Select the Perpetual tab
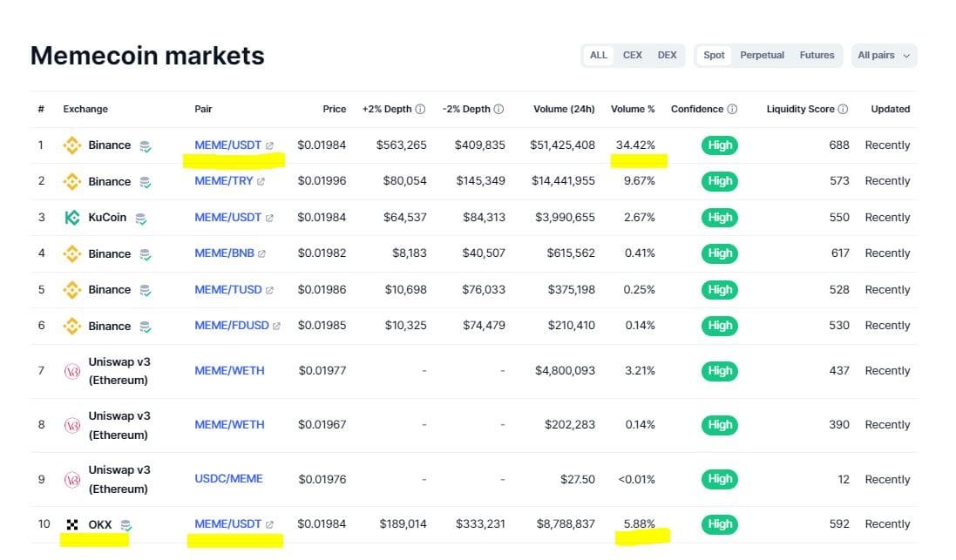Screen dimensions: 956x560 click(762, 55)
